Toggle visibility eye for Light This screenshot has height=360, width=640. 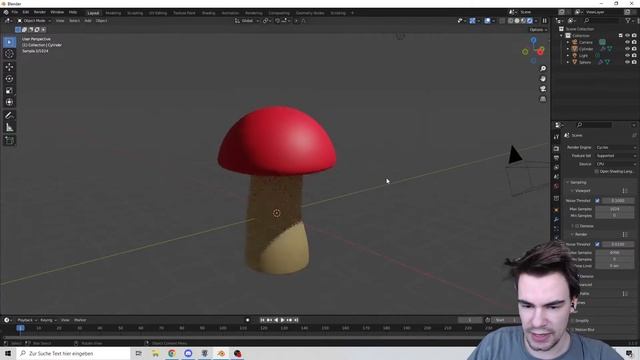tap(627, 55)
